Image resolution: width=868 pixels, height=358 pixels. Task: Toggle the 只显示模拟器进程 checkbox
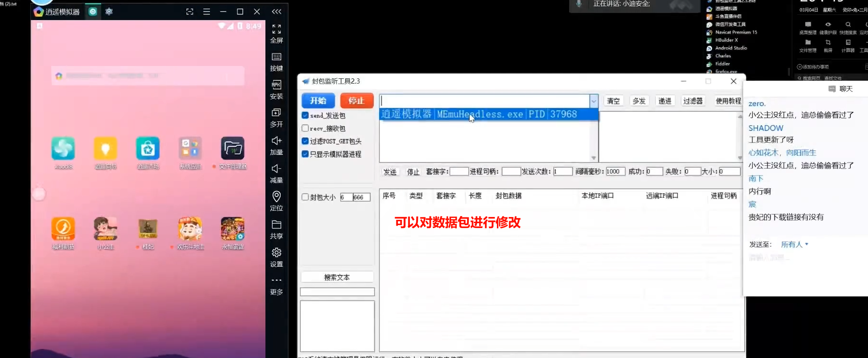coord(305,154)
